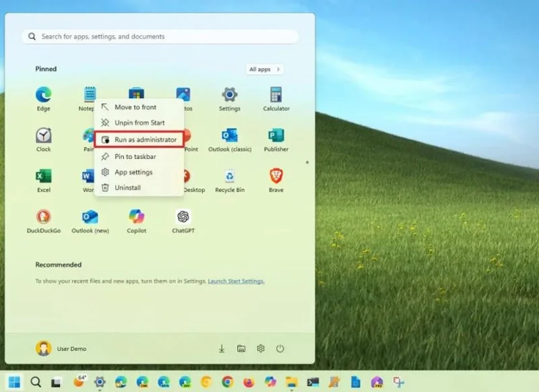The width and height of the screenshot is (539, 392).
Task: Open the Photos pinned app
Action: (x=183, y=94)
